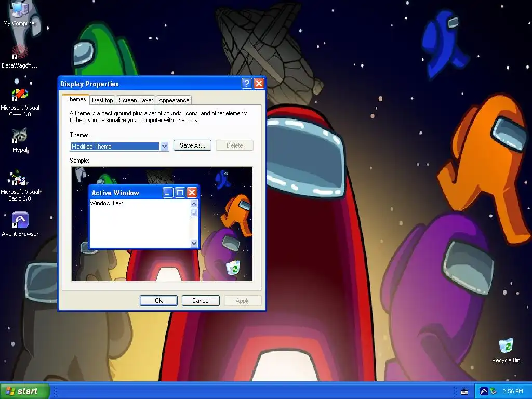
Task: Open the Screen Saver tab
Action: pyautogui.click(x=136, y=100)
